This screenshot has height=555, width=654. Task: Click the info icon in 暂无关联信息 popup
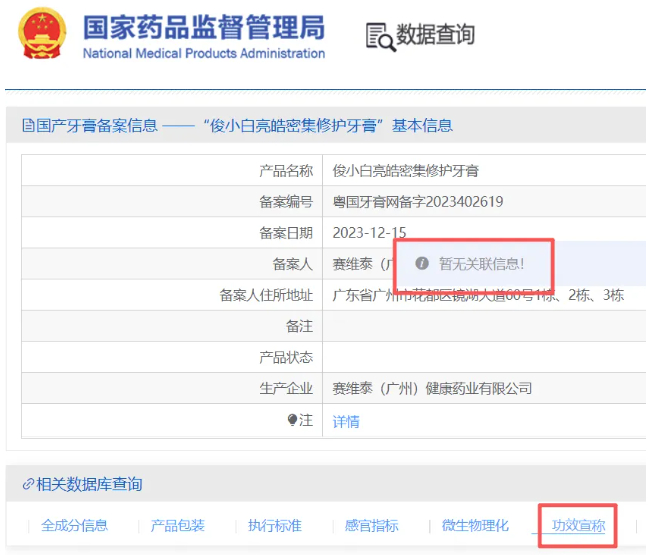[x=422, y=263]
